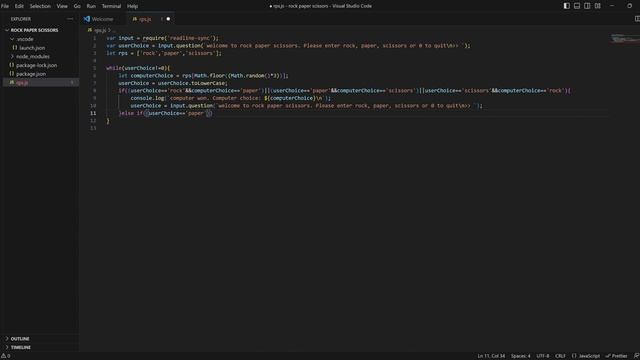640x360 pixels.
Task: Expand the OUTLINE section
Action: [20, 339]
